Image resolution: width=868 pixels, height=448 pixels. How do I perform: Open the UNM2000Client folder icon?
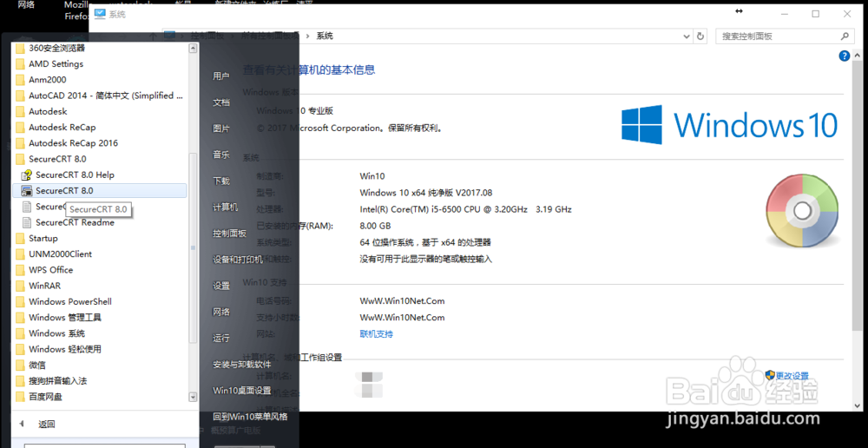click(20, 254)
